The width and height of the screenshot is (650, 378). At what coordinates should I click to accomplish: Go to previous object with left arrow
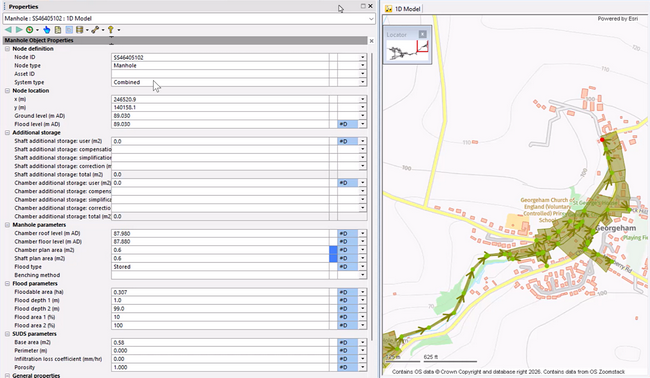(8, 30)
